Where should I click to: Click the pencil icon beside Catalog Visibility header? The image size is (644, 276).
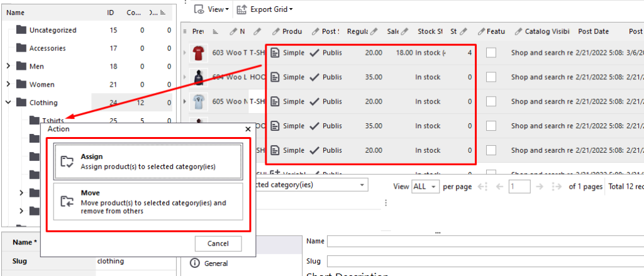(x=519, y=31)
